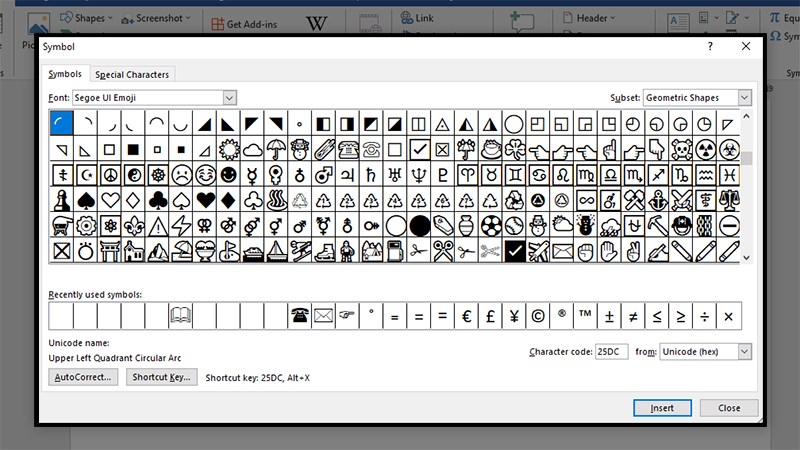Select the black heart suit symbol
This screenshot has width=800, height=450.
pos(205,201)
